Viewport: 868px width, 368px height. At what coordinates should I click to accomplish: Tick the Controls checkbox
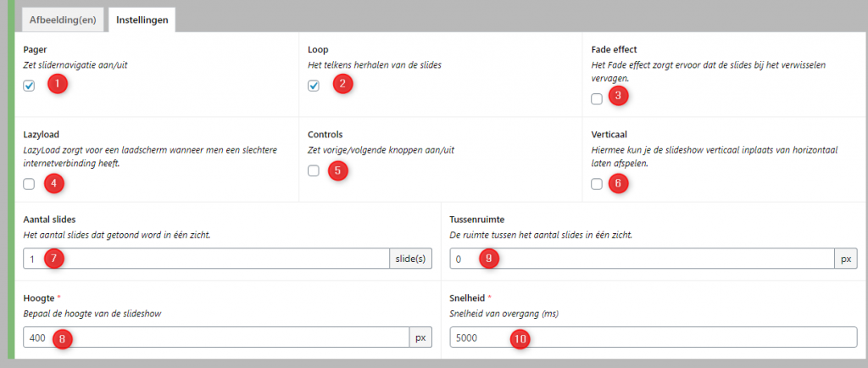pyautogui.click(x=314, y=171)
